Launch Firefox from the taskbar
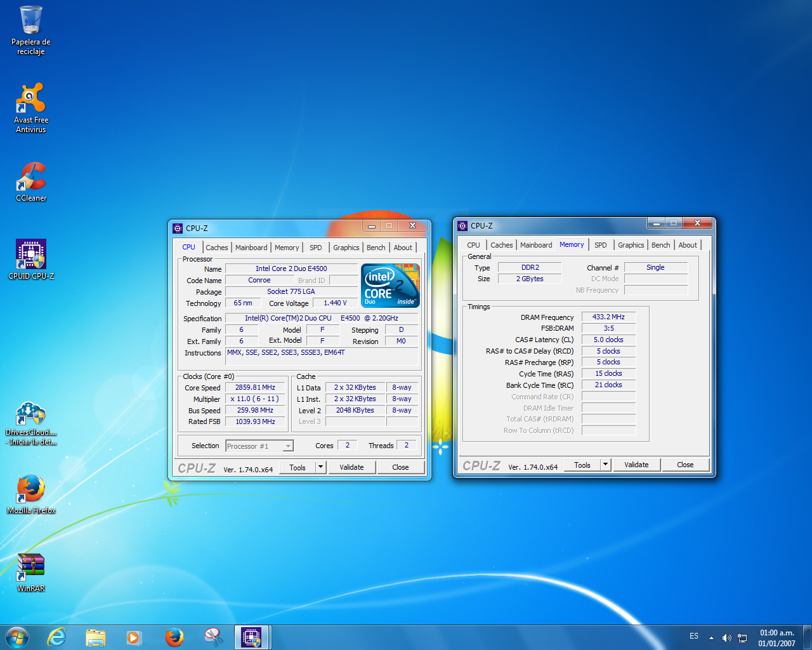Viewport: 812px width, 650px height. [x=174, y=637]
